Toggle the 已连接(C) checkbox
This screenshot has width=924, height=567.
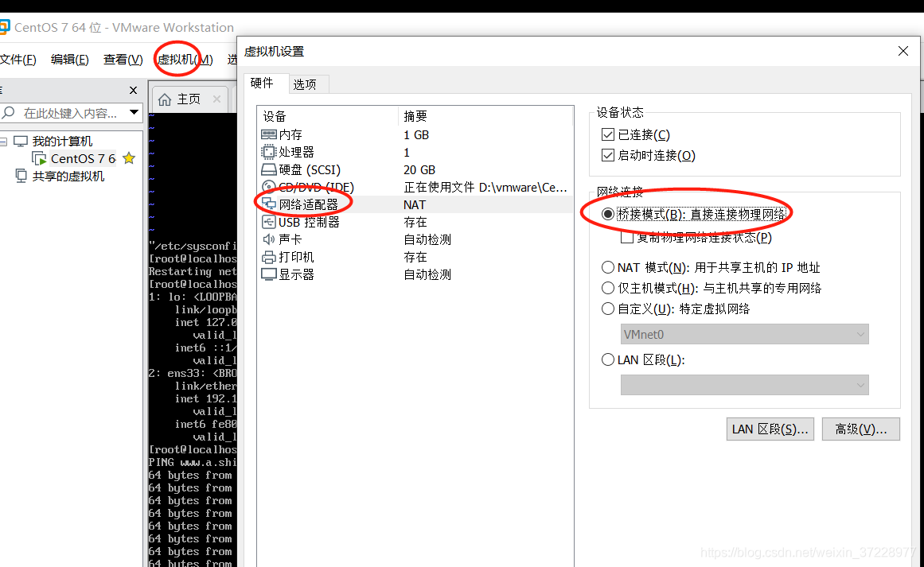(607, 135)
